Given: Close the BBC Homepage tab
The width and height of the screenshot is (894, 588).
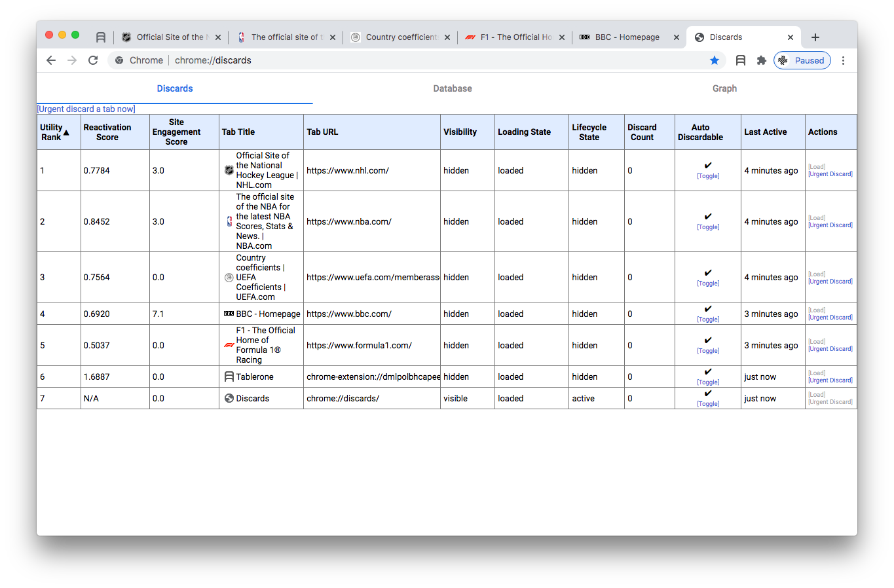Looking at the screenshot, I should [x=677, y=37].
